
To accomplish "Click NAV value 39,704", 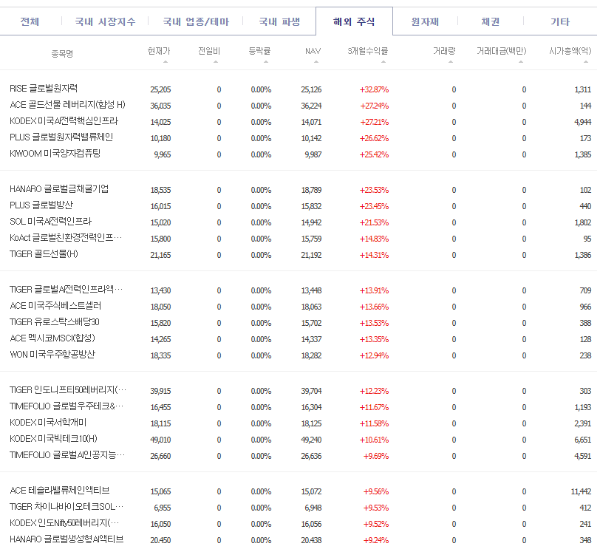I will pyautogui.click(x=311, y=391).
